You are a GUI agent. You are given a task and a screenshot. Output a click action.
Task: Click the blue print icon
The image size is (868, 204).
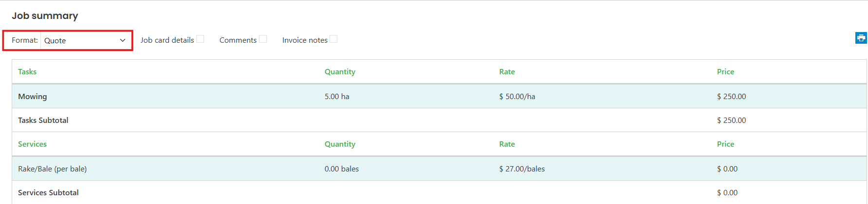pyautogui.click(x=861, y=38)
